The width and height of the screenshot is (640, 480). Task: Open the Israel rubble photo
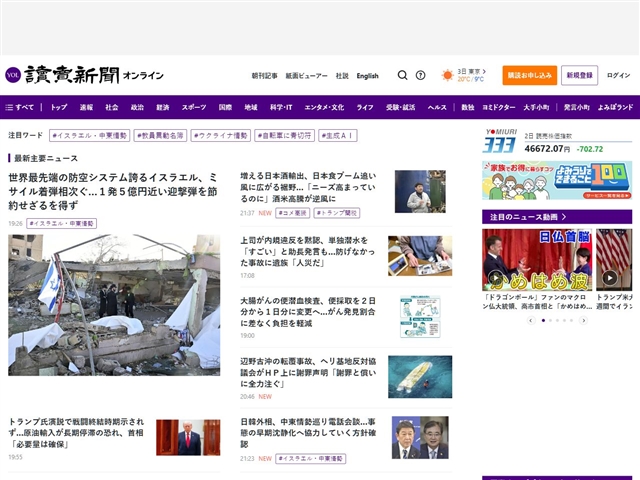114,305
